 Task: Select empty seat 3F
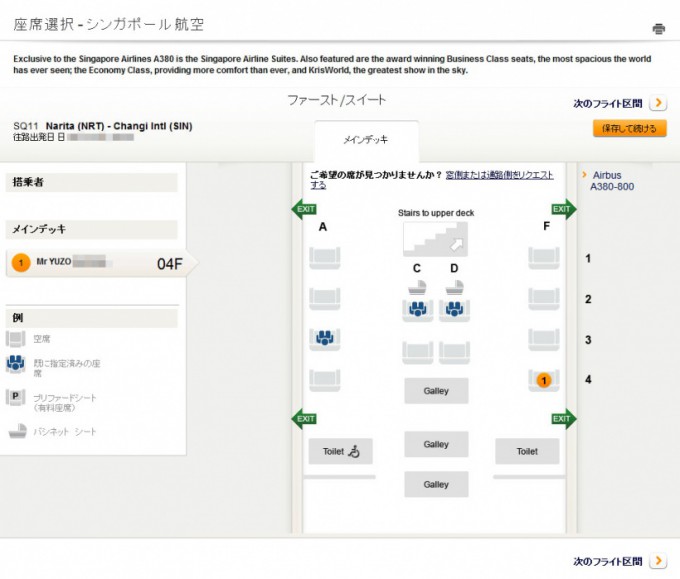click(544, 339)
